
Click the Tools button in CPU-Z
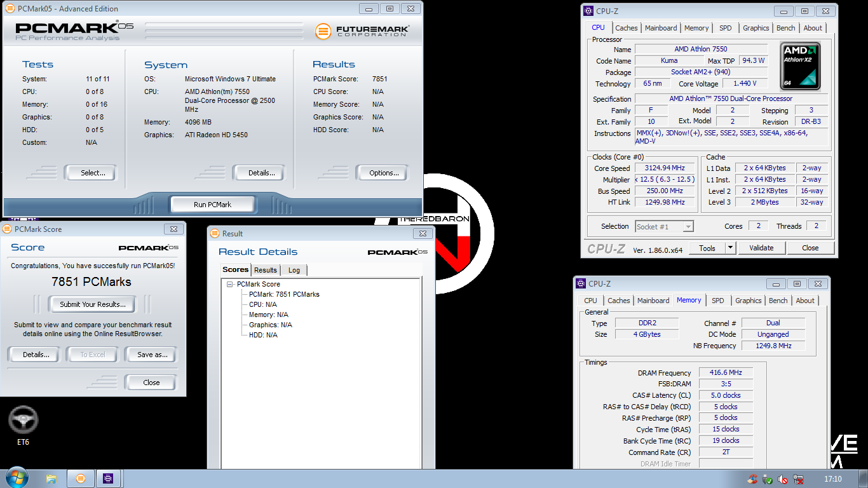707,248
